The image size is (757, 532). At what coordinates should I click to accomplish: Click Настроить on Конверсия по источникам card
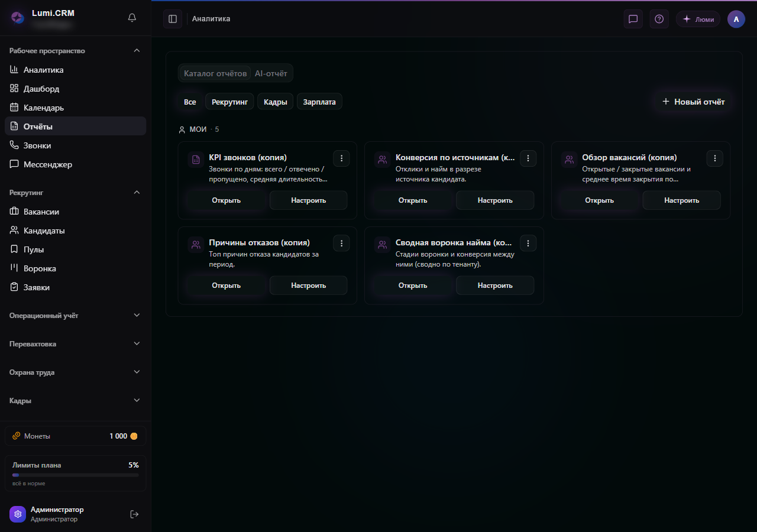tap(495, 200)
